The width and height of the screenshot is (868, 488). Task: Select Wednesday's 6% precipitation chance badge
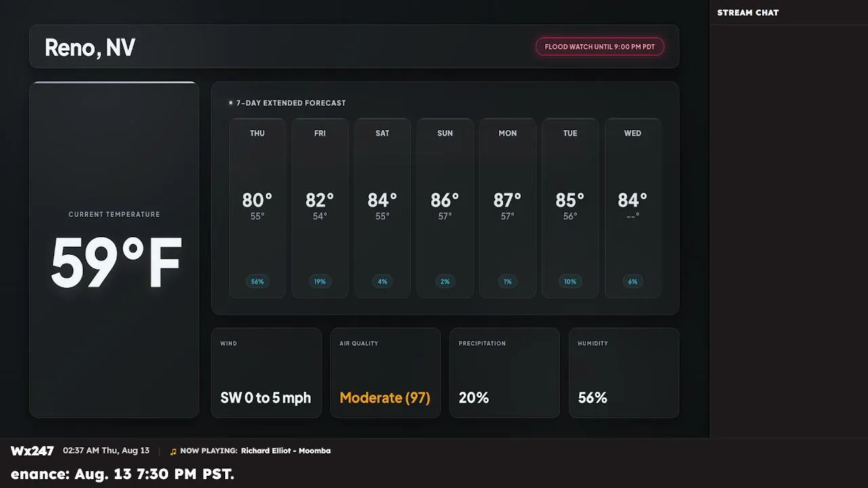tap(633, 281)
